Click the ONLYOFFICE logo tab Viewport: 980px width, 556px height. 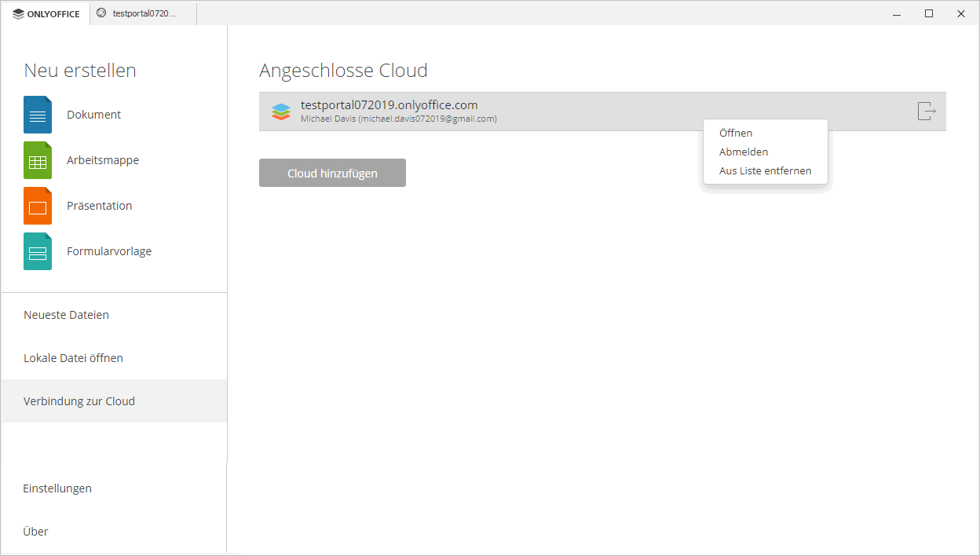46,13
